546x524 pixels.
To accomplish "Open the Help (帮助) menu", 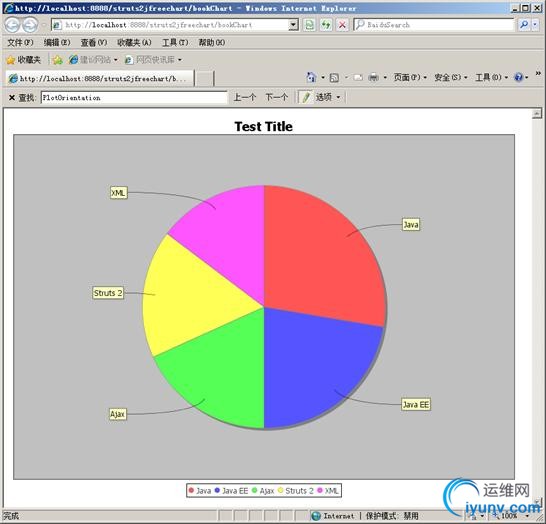I will click(x=211, y=42).
